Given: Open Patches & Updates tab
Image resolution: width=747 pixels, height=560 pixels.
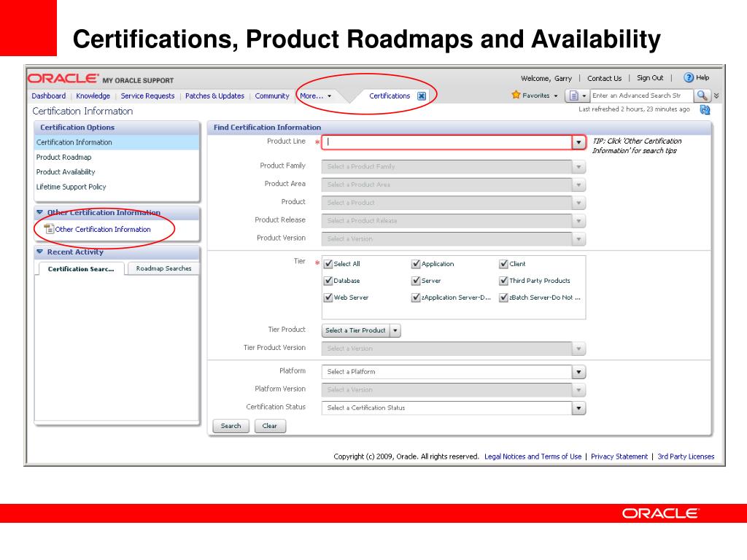Looking at the screenshot, I should [x=215, y=96].
